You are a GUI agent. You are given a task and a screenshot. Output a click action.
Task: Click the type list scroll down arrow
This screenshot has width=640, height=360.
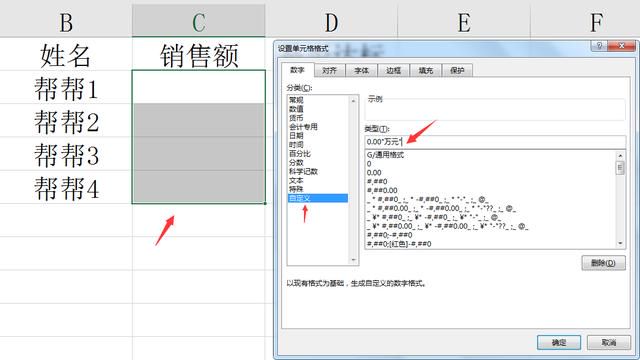coord(620,243)
